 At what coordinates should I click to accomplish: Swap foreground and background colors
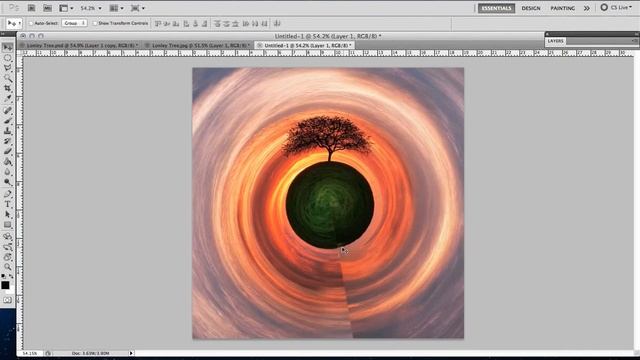(x=11, y=276)
